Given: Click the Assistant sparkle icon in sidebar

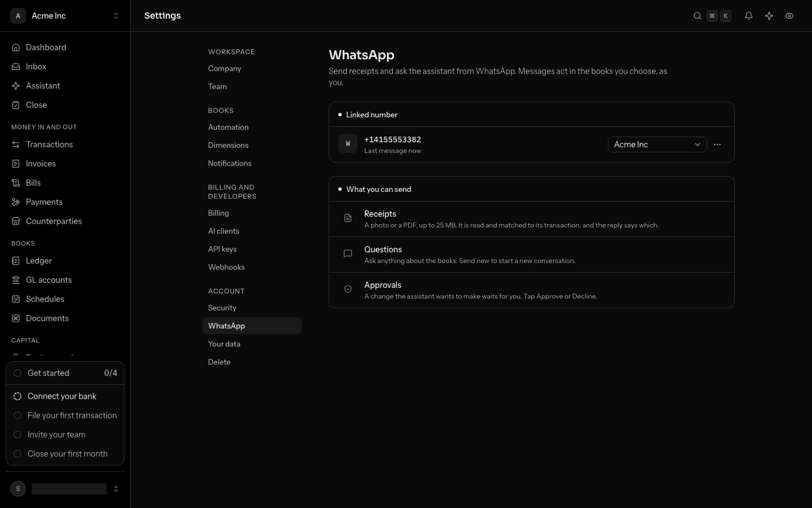Looking at the screenshot, I should click(16, 86).
